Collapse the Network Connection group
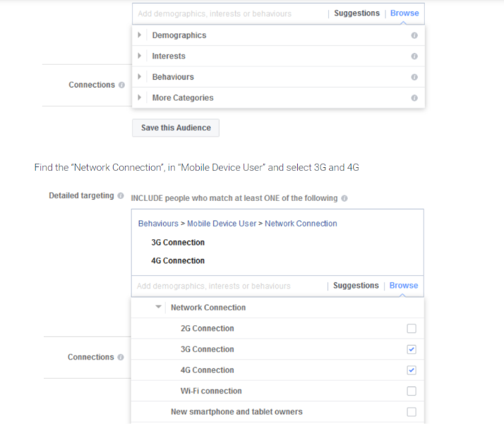The height and width of the screenshot is (426, 504). click(x=159, y=308)
